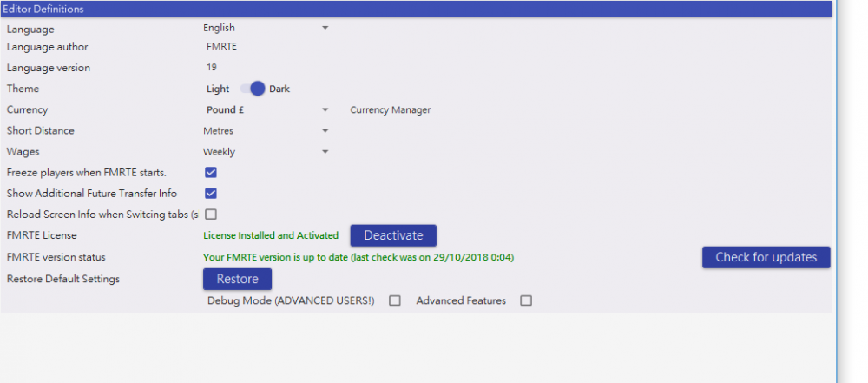Uncheck Show Additional Future Transfer Info
Viewport: 868px width, 383px height.
210,194
